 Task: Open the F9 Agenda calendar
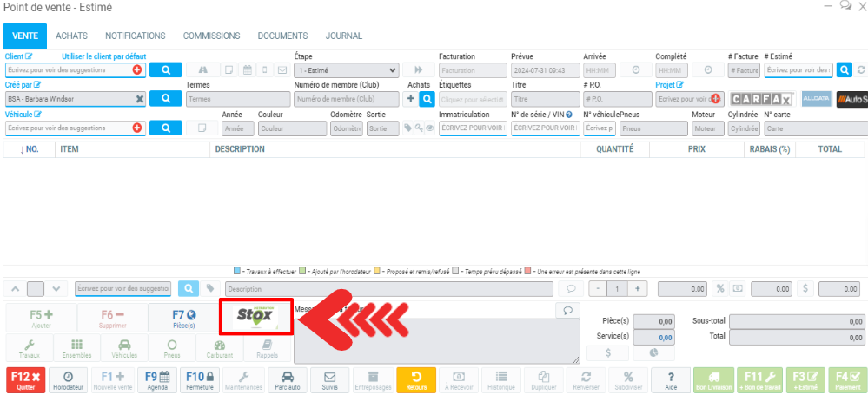(156, 380)
